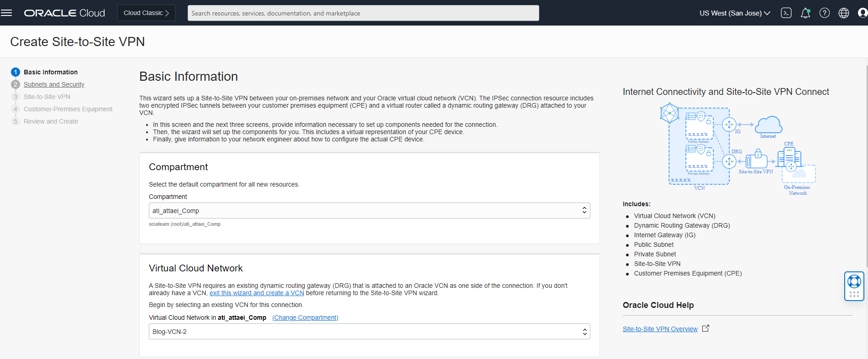The height and width of the screenshot is (359, 868).
Task: Open the Site-to-Site VPN Overview help link
Action: pos(660,329)
